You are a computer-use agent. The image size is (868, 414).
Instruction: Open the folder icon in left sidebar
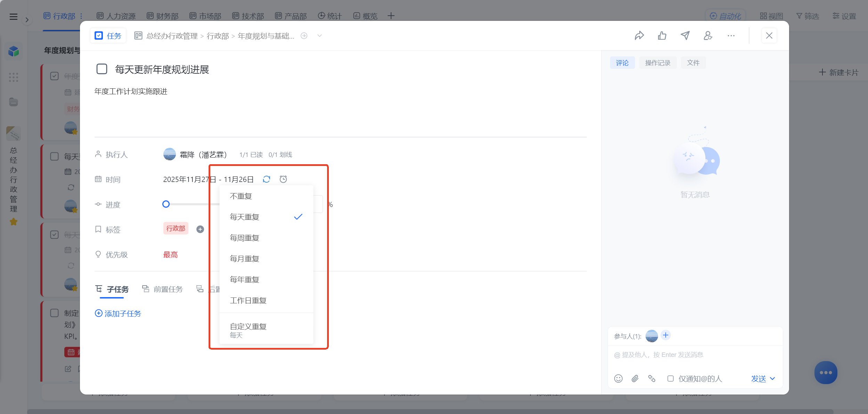(x=14, y=102)
